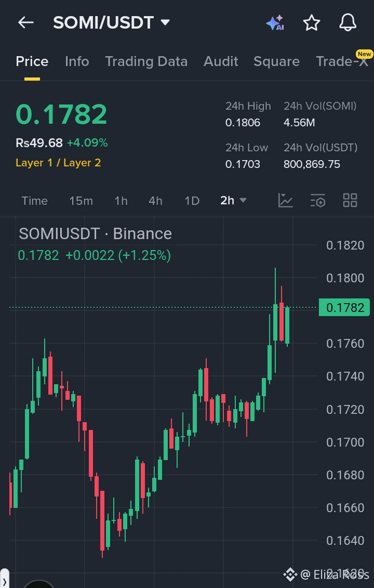Open the grid layout icon
This screenshot has height=588, width=374.
click(x=350, y=200)
